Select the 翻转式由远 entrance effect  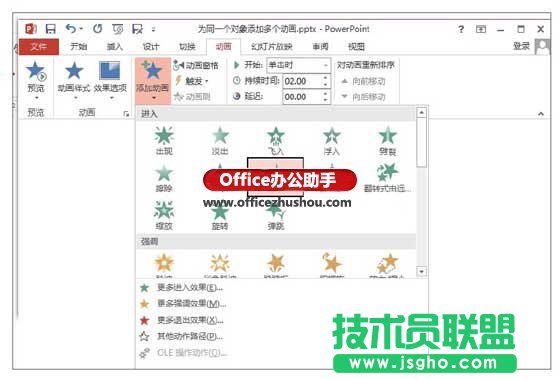(x=388, y=178)
